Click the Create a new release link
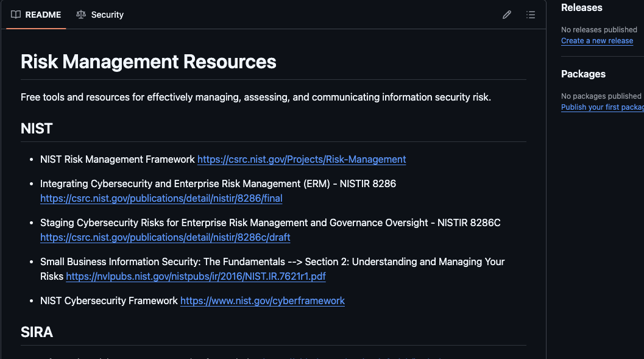The height and width of the screenshot is (359, 644). coord(596,41)
